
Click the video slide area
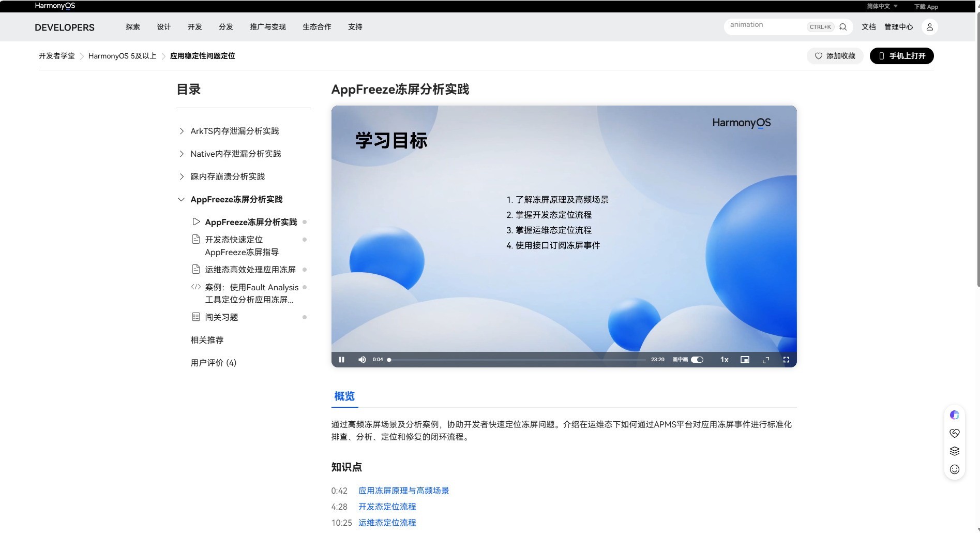coord(564,229)
